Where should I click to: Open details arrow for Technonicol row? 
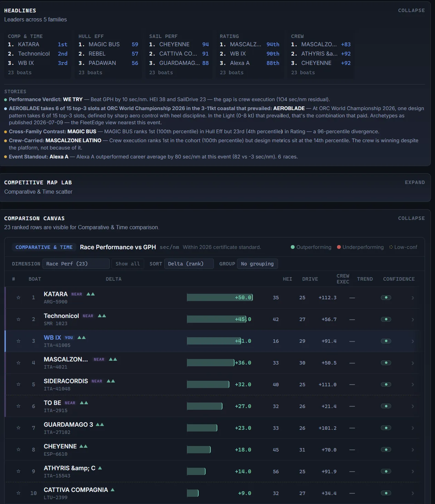(x=413, y=320)
